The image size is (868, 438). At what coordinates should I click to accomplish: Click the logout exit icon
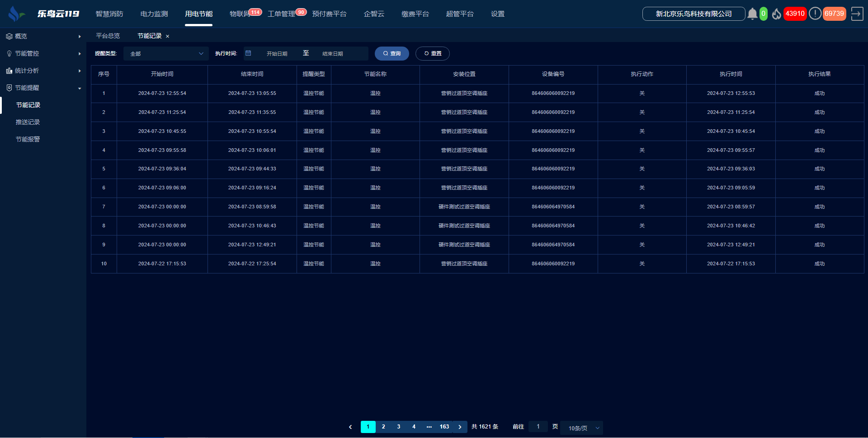pyautogui.click(x=857, y=14)
